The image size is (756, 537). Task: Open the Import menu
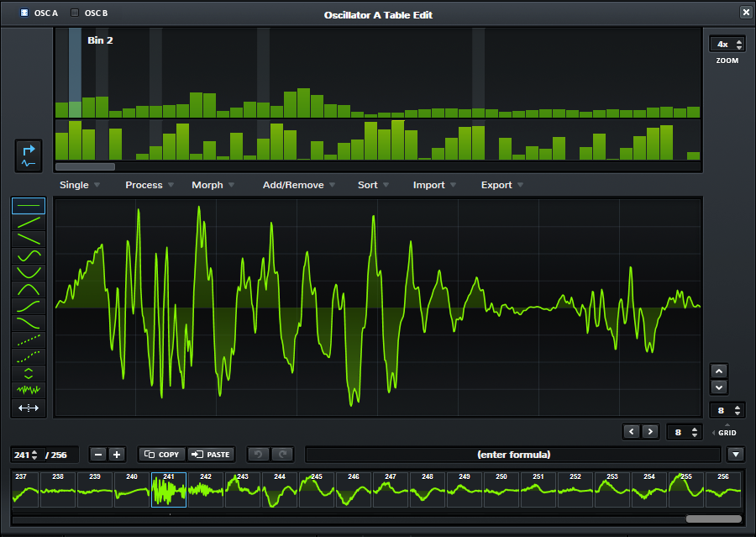coord(434,185)
